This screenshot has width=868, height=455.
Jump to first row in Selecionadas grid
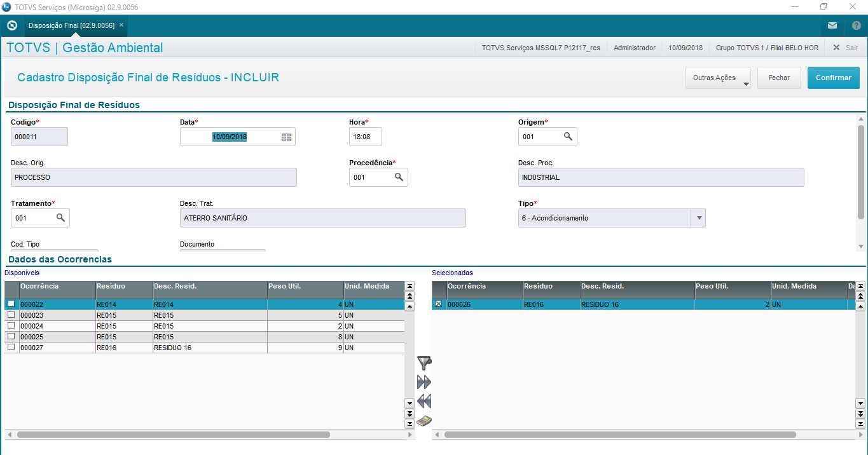tap(860, 286)
